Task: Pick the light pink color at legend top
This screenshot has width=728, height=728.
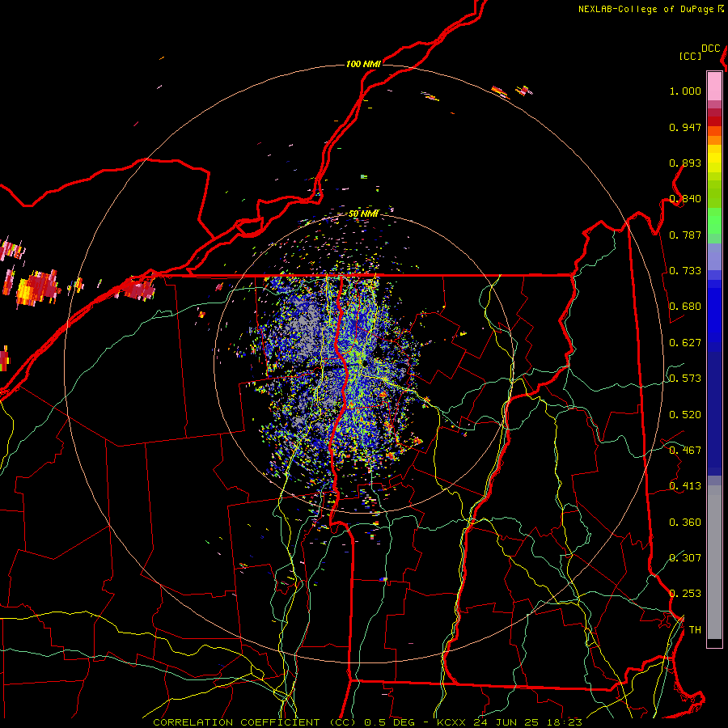Action: click(x=714, y=87)
